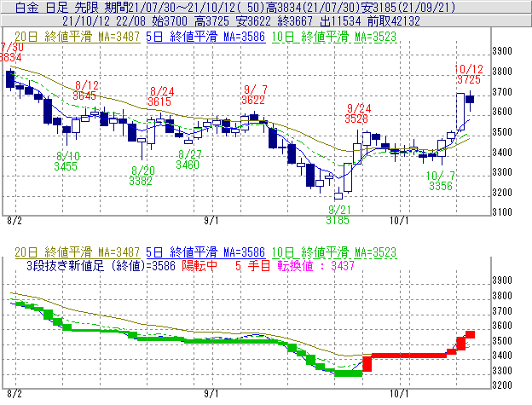Click the 9/21 3185 low label

[338, 215]
